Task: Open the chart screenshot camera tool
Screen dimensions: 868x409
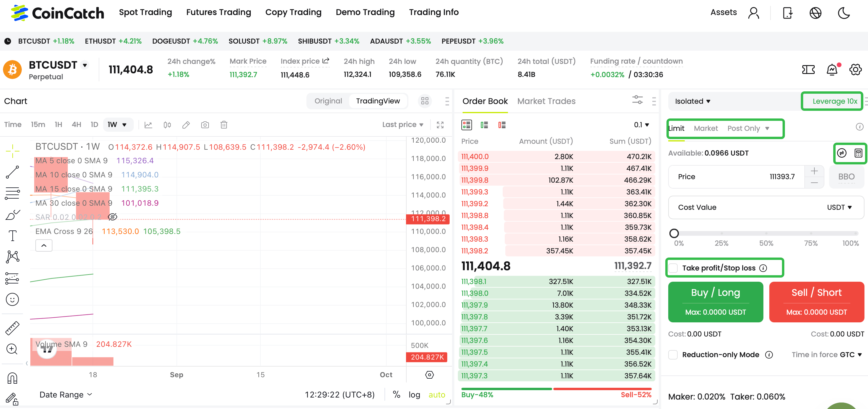Action: (x=205, y=125)
